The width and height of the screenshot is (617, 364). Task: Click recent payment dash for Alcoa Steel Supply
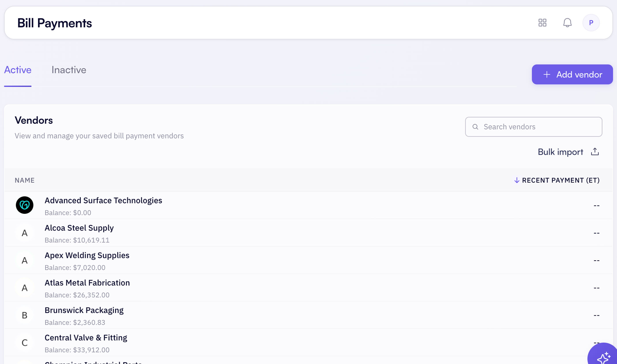coord(597,233)
